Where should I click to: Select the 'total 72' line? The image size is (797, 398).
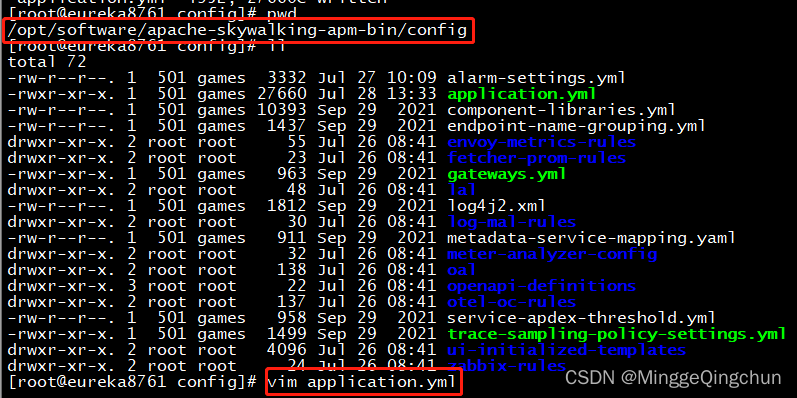tap(47, 63)
